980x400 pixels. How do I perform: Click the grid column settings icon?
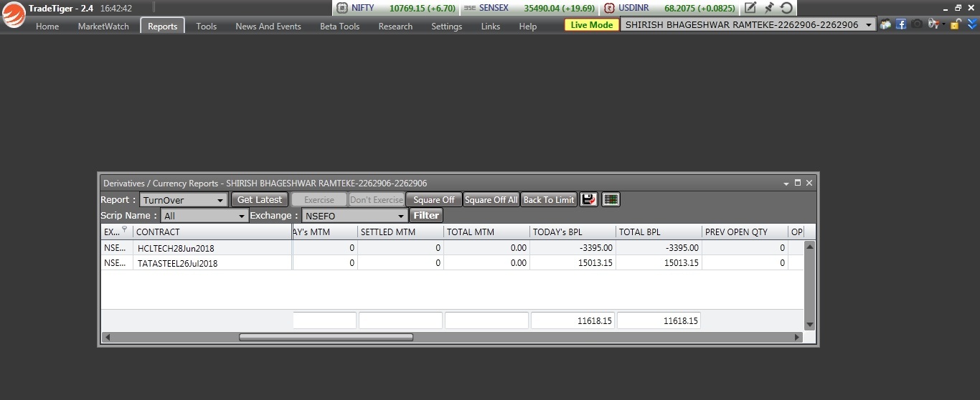[x=611, y=199]
